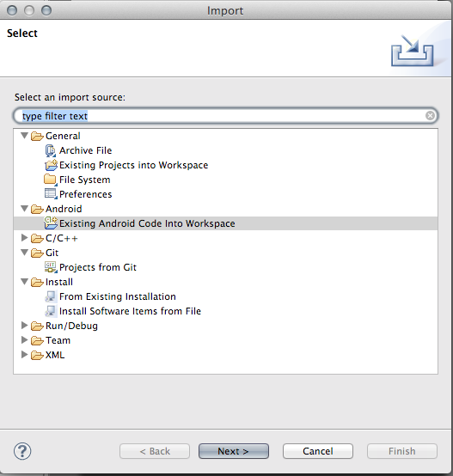Viewport: 453px width, 476px height.
Task: Choose the File System folder icon
Action: click(x=51, y=180)
